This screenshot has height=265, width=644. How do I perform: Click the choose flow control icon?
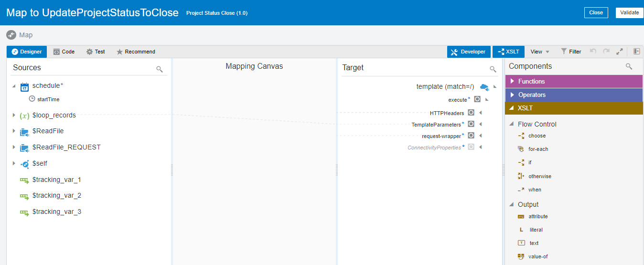521,136
